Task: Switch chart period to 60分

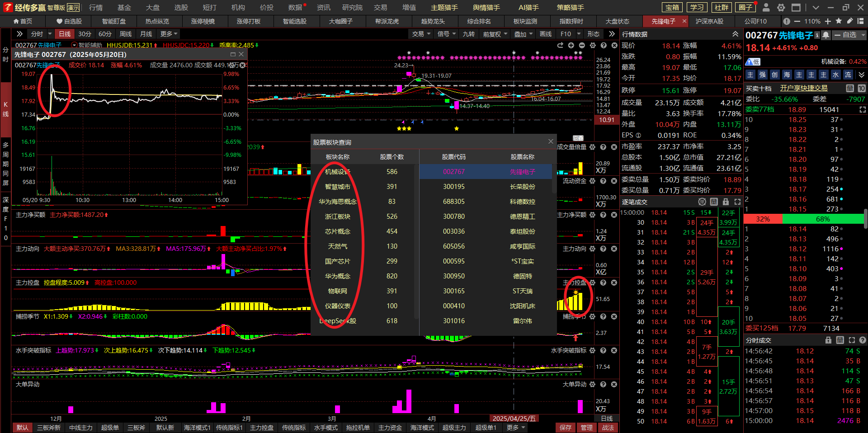Action: 105,34
